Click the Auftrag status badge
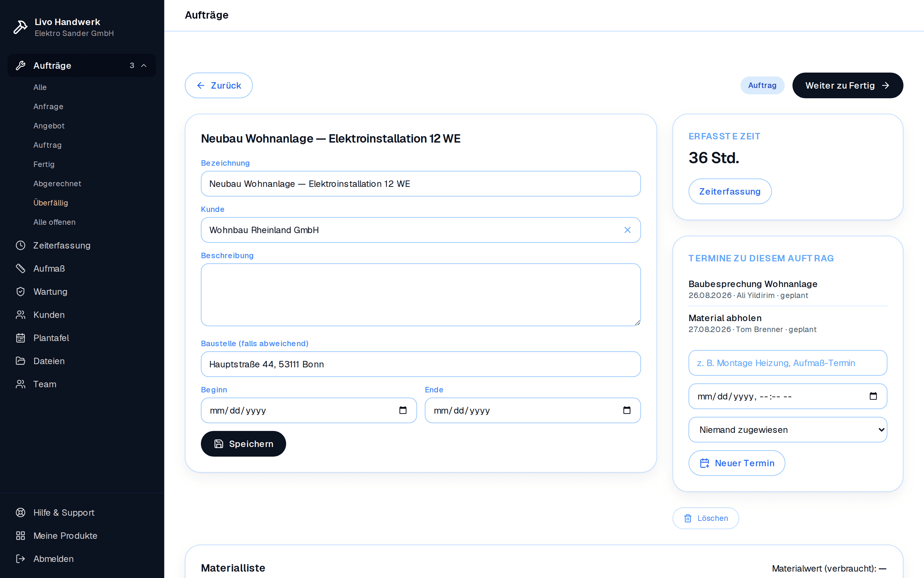Screen dimensions: 924x578 762,85
